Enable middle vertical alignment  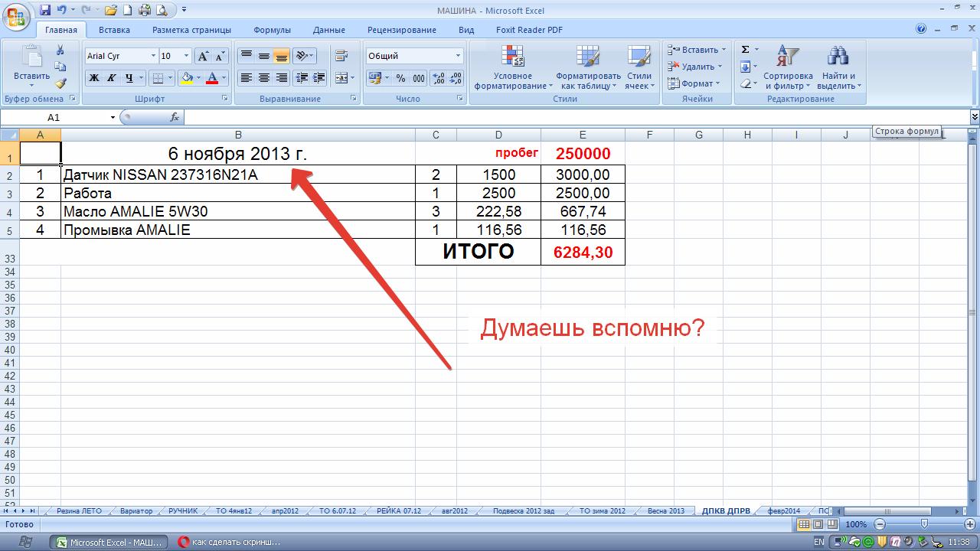(263, 56)
